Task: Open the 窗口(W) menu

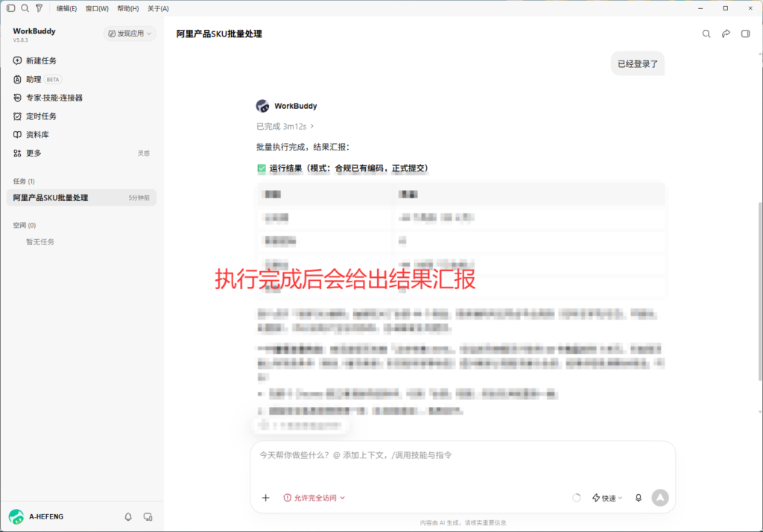Action: tap(97, 8)
